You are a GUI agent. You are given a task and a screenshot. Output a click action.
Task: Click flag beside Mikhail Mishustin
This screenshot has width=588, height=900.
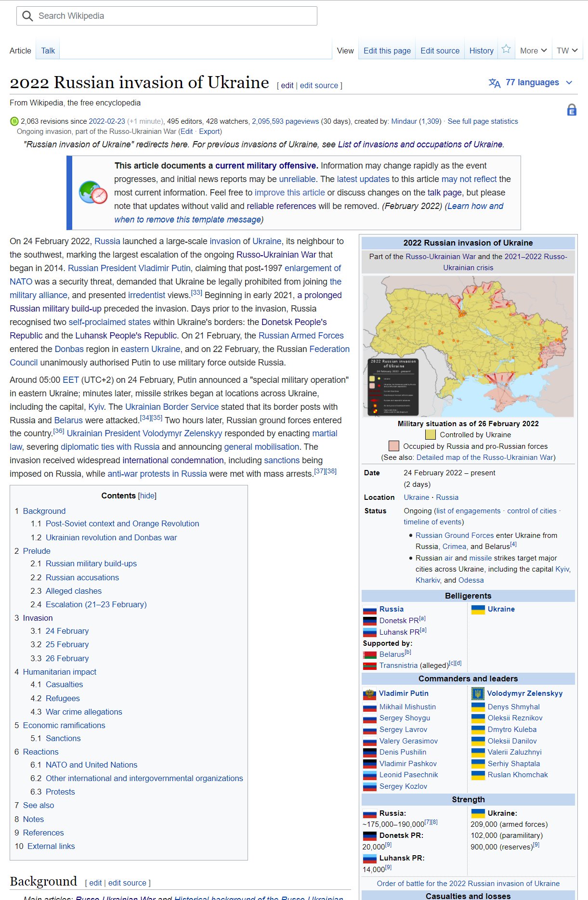[x=370, y=707]
